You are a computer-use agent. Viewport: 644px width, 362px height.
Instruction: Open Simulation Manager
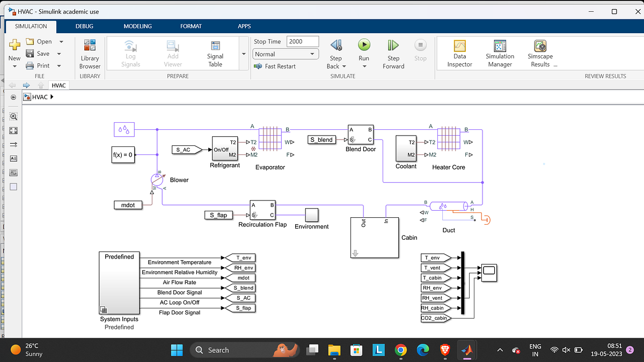click(x=500, y=51)
